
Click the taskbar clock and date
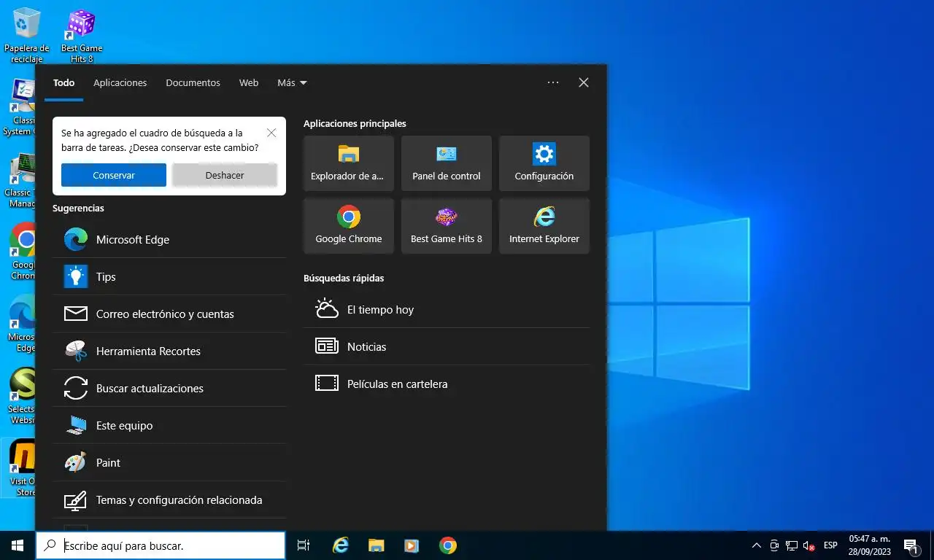click(x=869, y=545)
